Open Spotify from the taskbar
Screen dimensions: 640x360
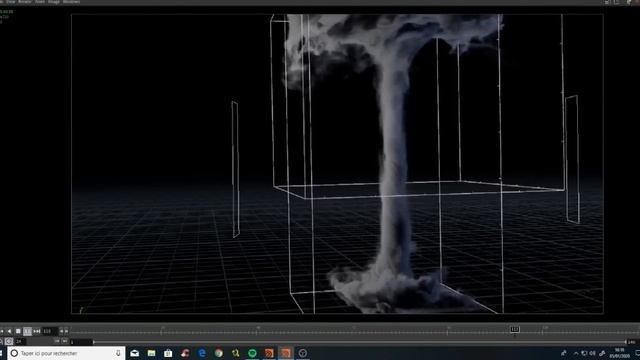[252, 353]
